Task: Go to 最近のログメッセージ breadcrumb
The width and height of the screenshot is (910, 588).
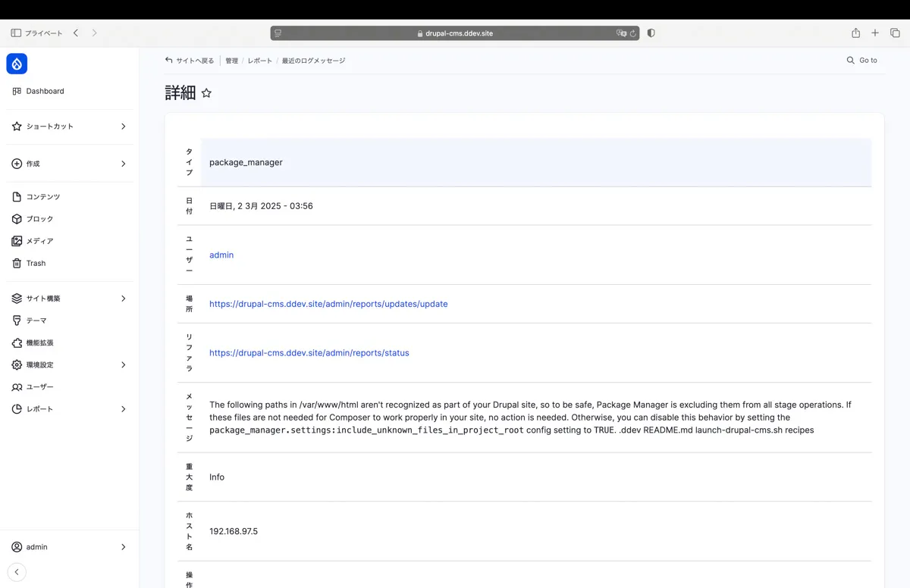Action: [x=313, y=61]
